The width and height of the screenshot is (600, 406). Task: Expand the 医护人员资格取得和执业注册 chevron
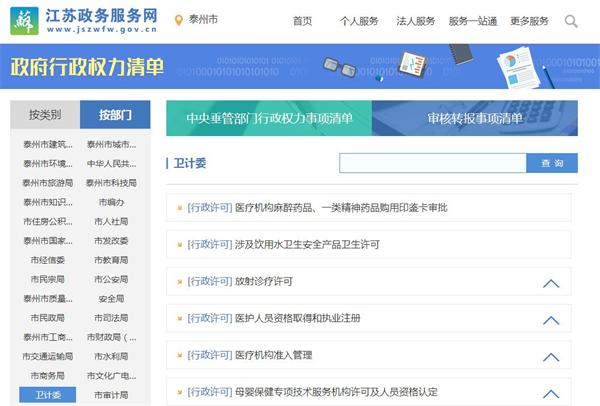pos(550,320)
